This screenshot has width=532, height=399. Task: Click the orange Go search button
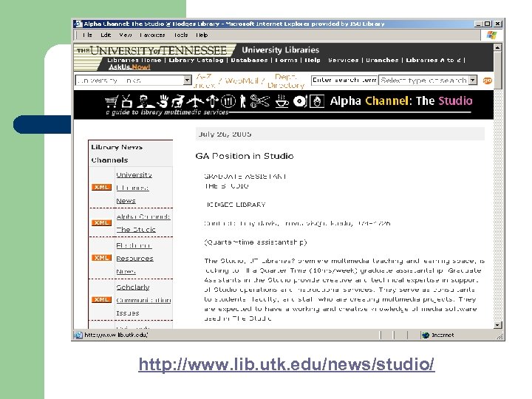coord(487,81)
